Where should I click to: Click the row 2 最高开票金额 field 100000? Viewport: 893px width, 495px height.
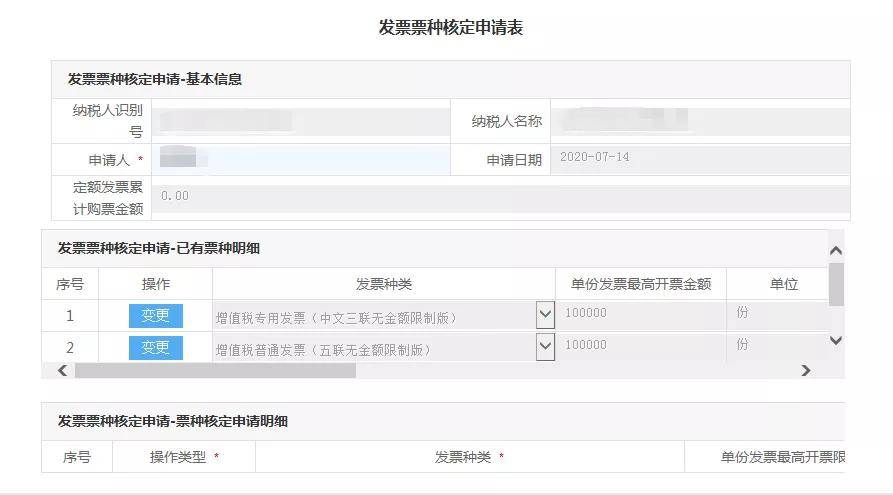(641, 346)
